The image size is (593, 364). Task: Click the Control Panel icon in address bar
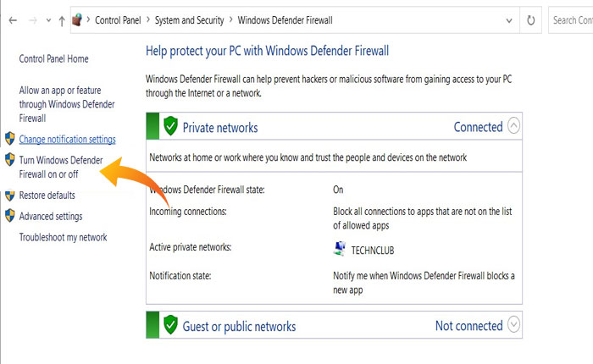click(x=78, y=19)
